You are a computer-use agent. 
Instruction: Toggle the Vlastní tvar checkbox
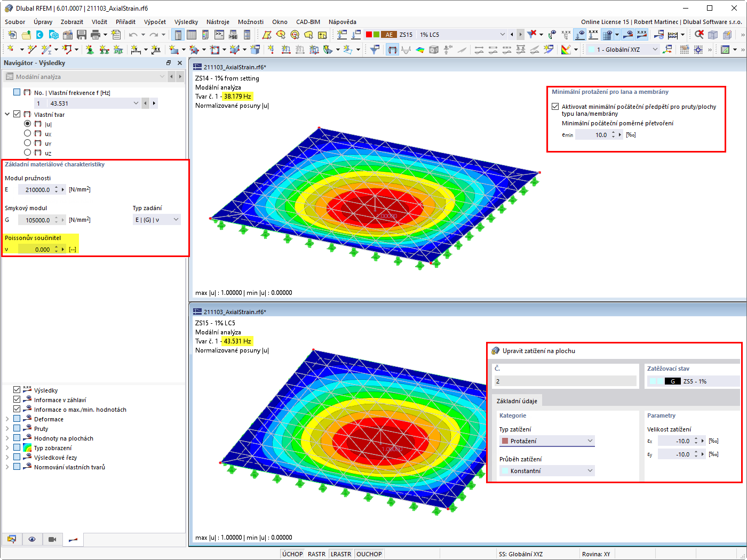(x=17, y=114)
